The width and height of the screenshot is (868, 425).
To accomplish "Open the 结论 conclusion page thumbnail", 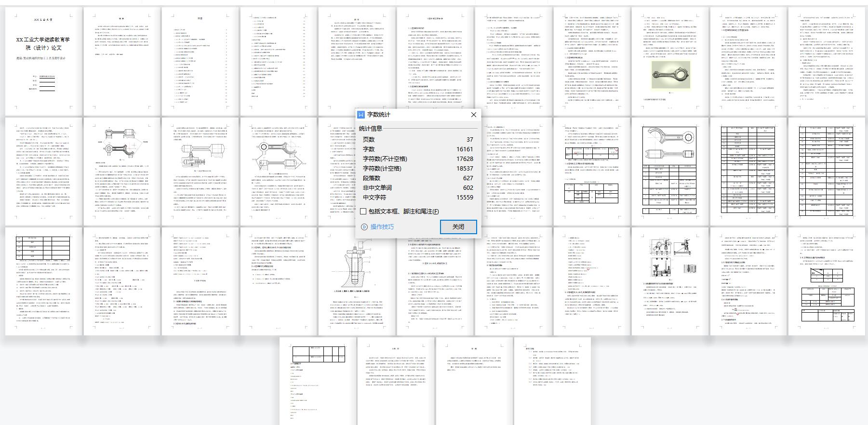I will point(396,381).
